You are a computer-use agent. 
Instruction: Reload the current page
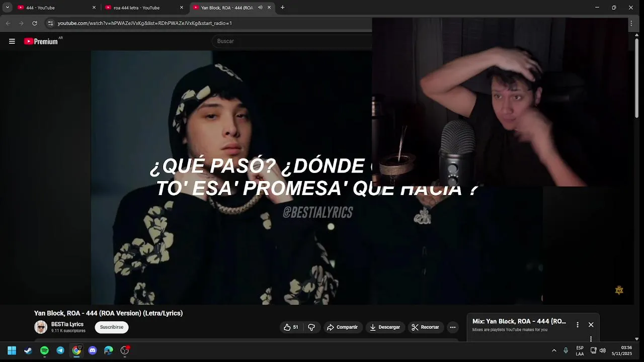click(35, 23)
